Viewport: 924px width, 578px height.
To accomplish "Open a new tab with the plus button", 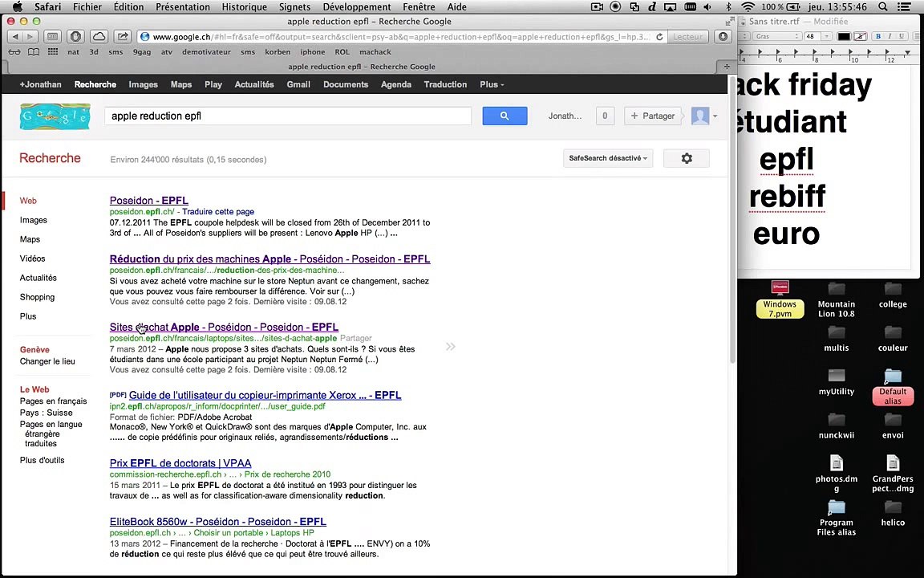I will (x=726, y=67).
